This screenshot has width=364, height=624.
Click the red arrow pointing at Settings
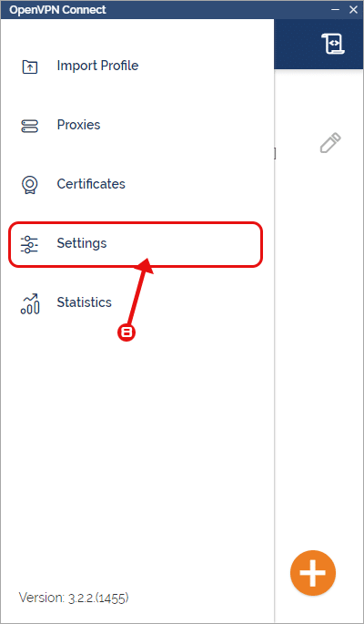(x=138, y=291)
